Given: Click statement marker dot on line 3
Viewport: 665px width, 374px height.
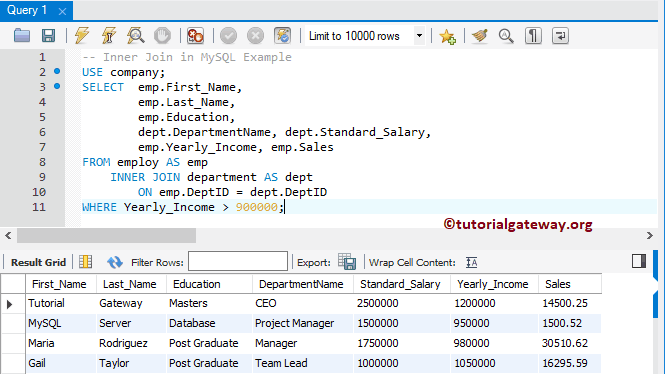Looking at the screenshot, I should click(x=57, y=86).
